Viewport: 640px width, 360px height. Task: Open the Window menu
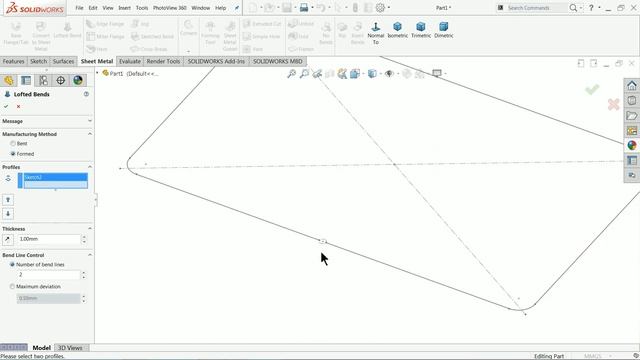(x=200, y=8)
